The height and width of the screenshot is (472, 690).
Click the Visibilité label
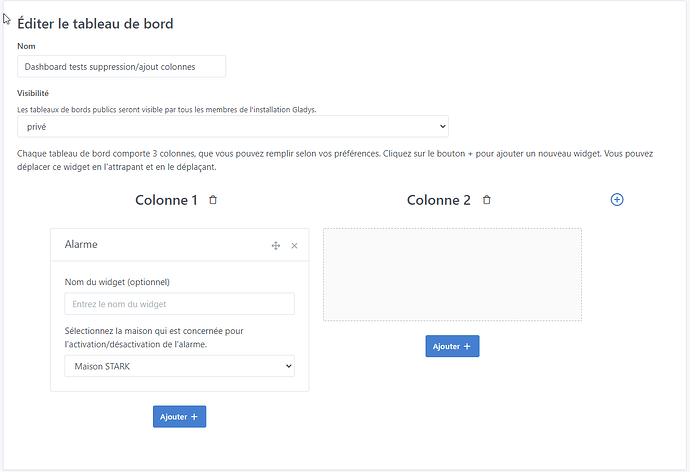[x=34, y=93]
